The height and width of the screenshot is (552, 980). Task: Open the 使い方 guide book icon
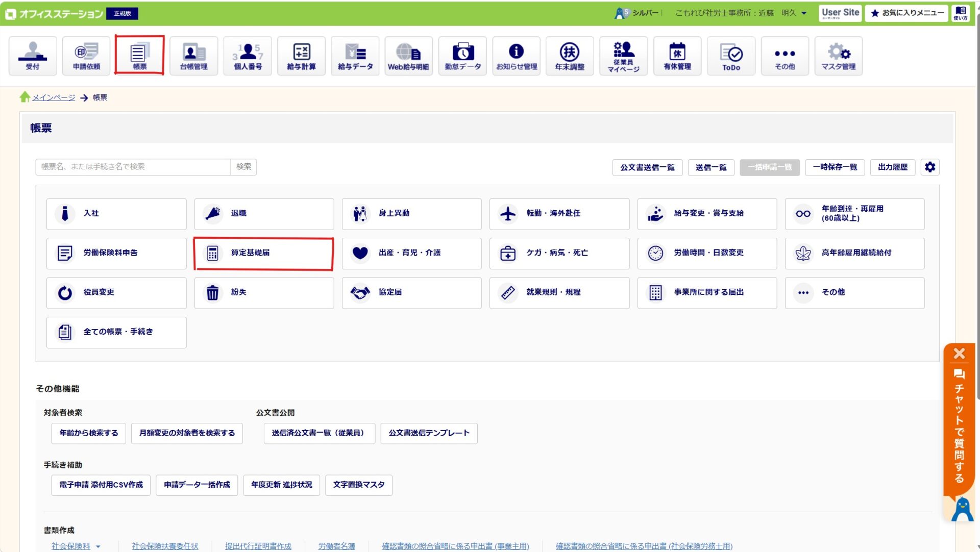point(961,13)
